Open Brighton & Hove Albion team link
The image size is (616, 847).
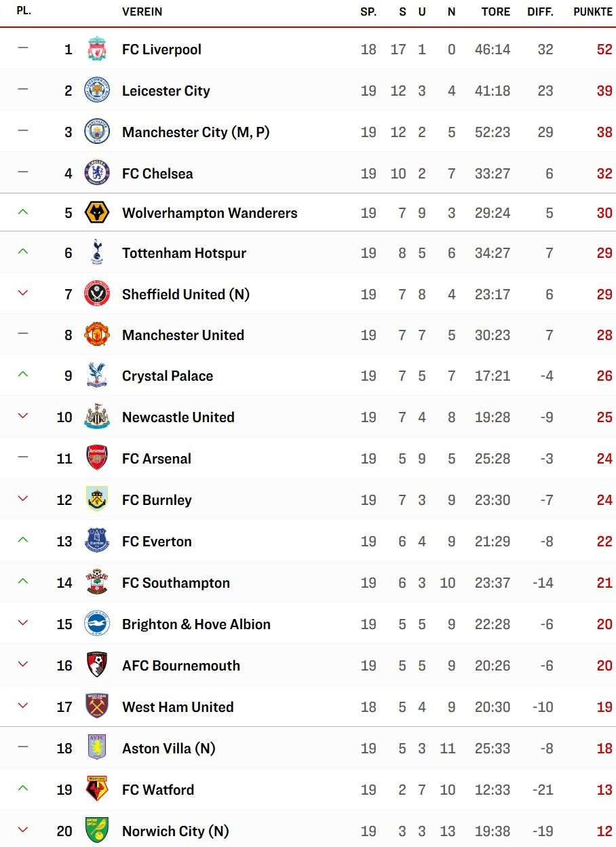click(x=196, y=624)
